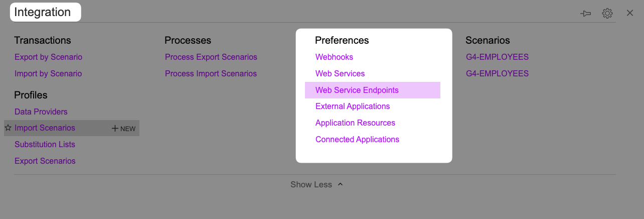Go to External Applications
The height and width of the screenshot is (219, 644).
click(353, 106)
